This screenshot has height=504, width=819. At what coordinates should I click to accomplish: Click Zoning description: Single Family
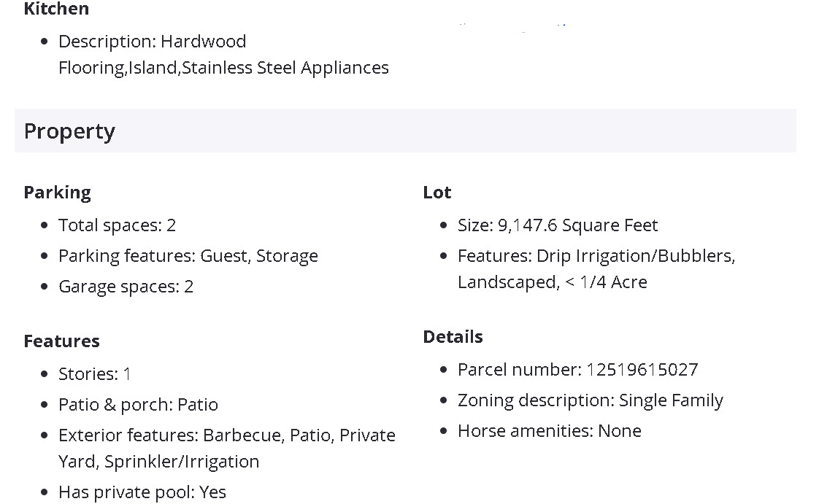(x=590, y=400)
